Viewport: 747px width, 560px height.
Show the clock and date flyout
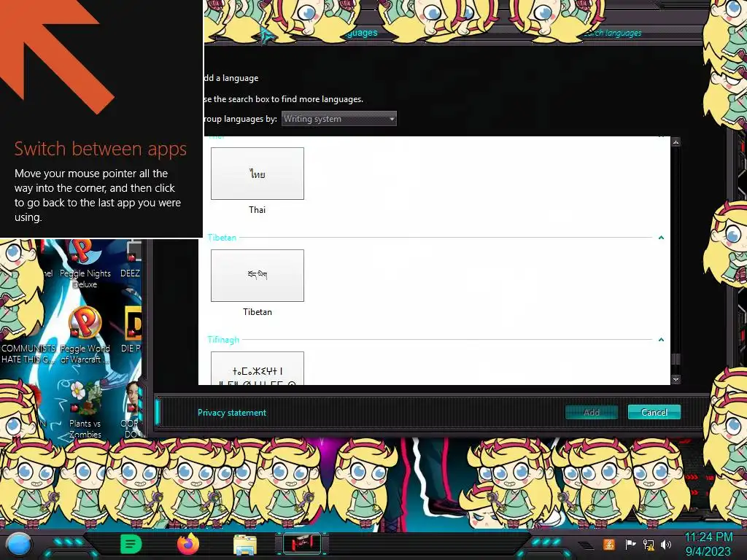click(708, 544)
